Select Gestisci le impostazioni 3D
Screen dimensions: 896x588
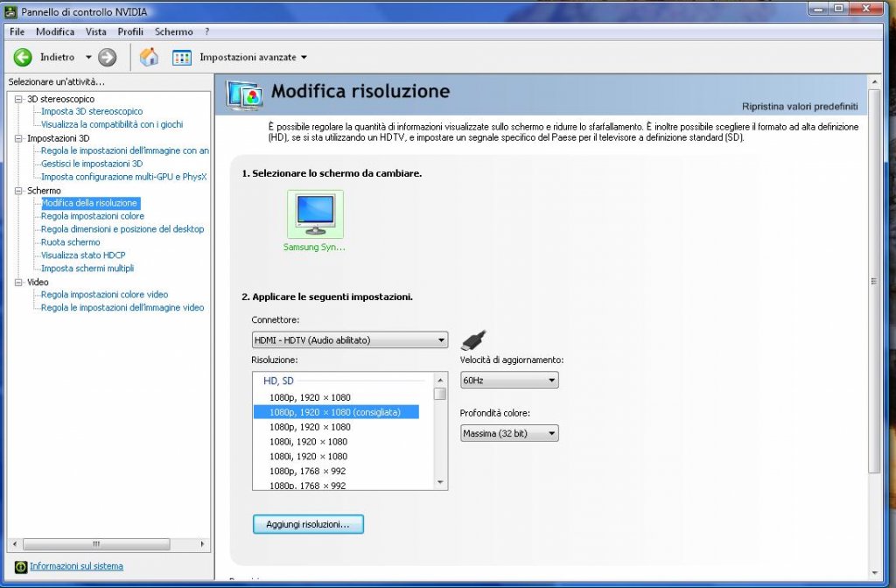(92, 164)
